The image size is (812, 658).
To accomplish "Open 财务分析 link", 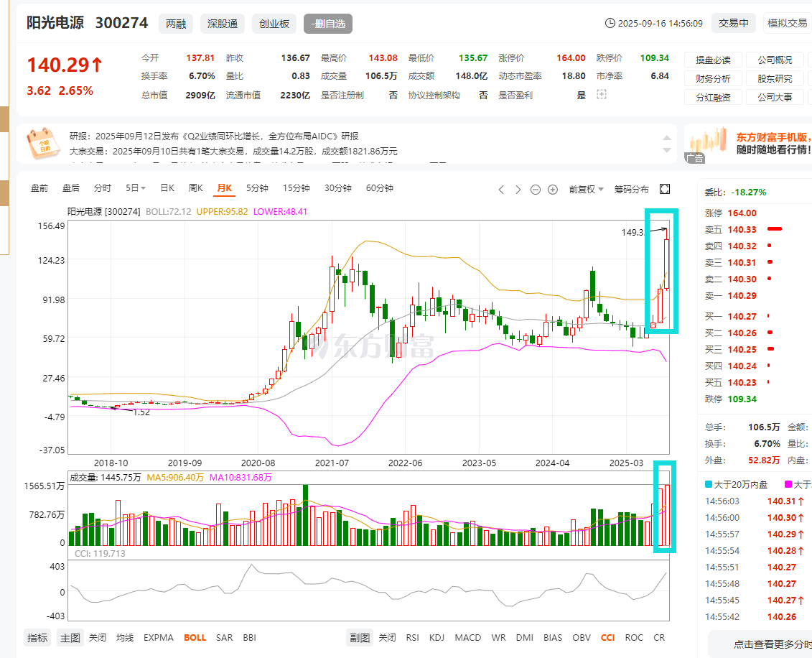I will coord(713,79).
